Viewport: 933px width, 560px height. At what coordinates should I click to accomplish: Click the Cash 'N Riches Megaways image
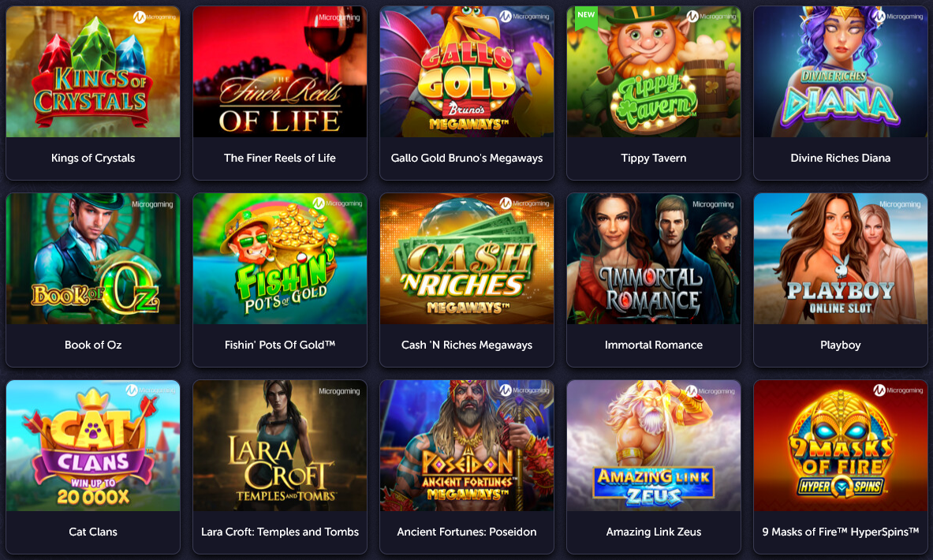click(467, 259)
